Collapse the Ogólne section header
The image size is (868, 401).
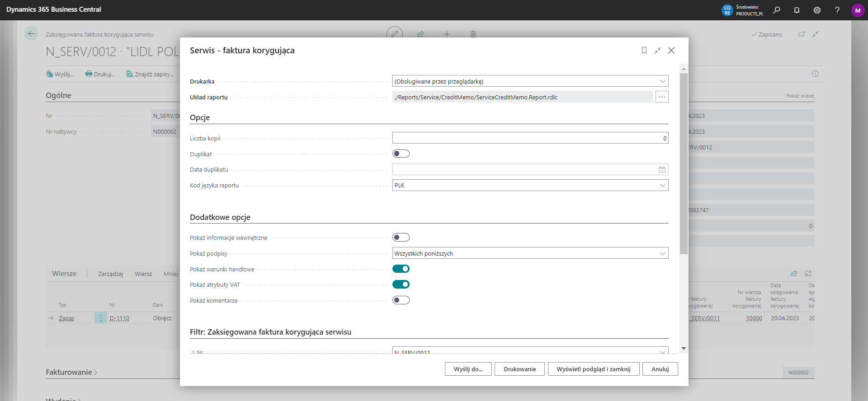coord(58,95)
